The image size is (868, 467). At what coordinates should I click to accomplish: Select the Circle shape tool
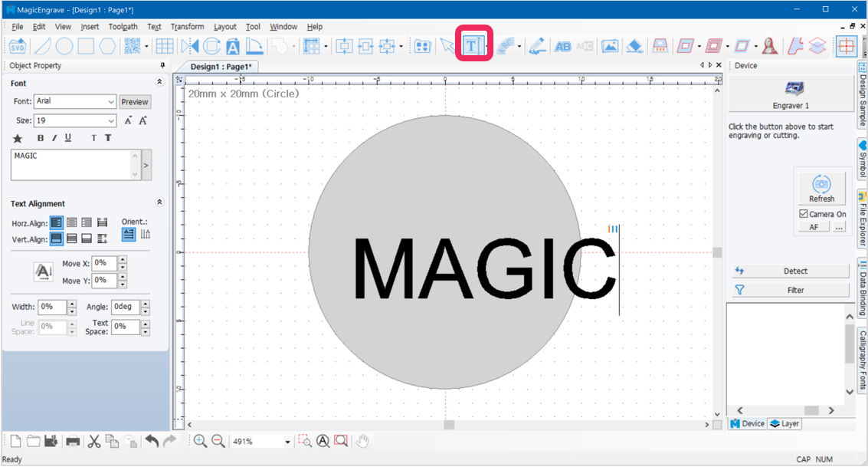64,46
